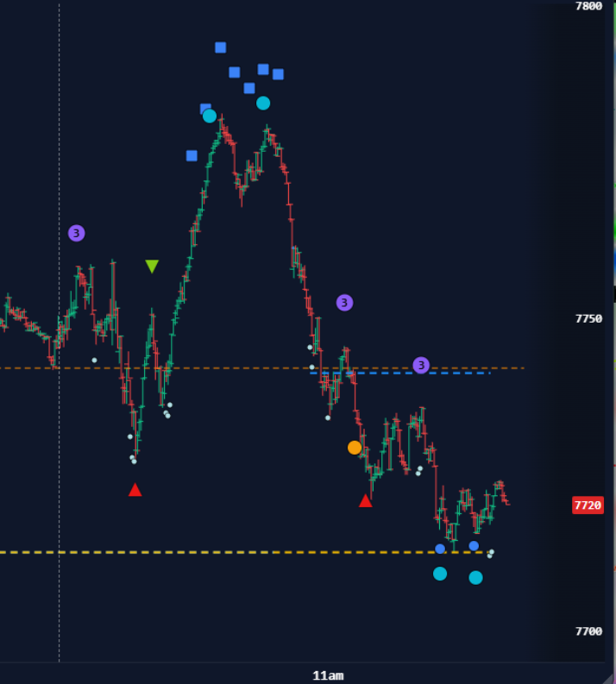Click the vertical dotted session separator line

[60, 331]
